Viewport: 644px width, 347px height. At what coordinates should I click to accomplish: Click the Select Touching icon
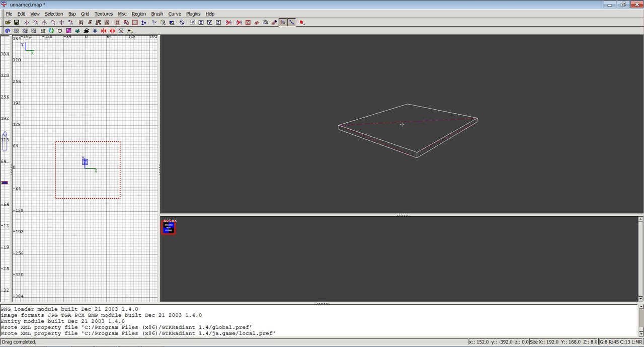point(90,23)
